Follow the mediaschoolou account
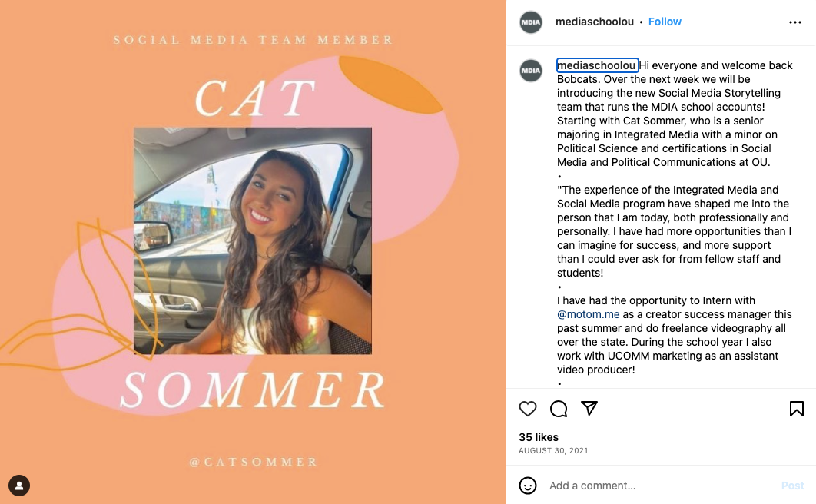Image resolution: width=816 pixels, height=504 pixels. tap(665, 22)
